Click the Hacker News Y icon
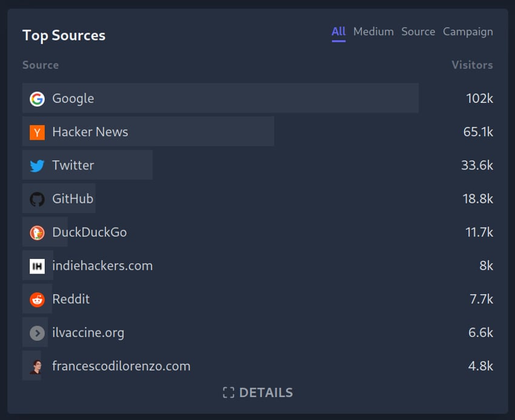The image size is (515, 420). pyautogui.click(x=37, y=133)
